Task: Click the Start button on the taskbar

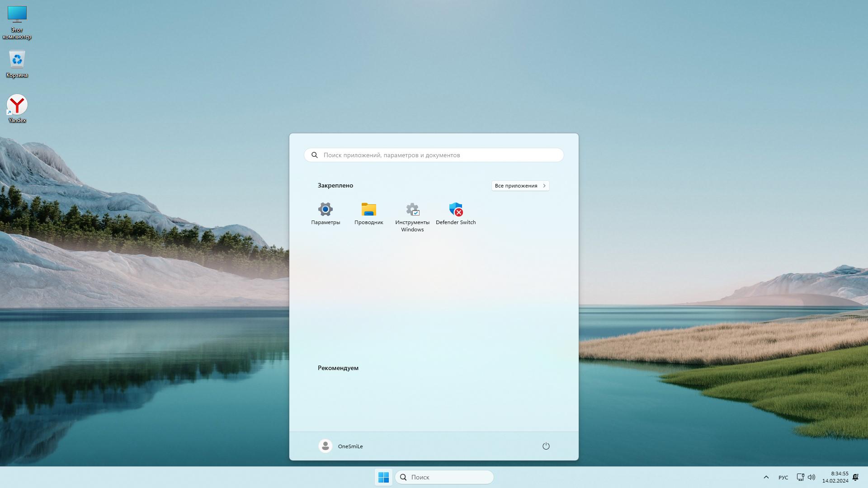Action: tap(383, 477)
